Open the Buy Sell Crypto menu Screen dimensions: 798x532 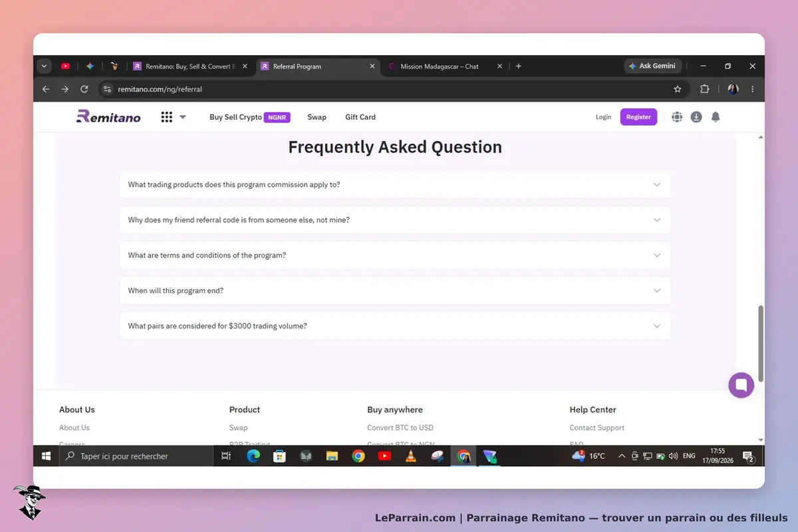click(249, 117)
